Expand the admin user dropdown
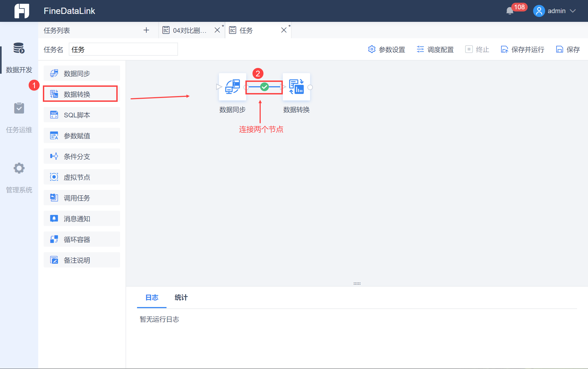Viewport: 588px width, 369px height. [557, 11]
